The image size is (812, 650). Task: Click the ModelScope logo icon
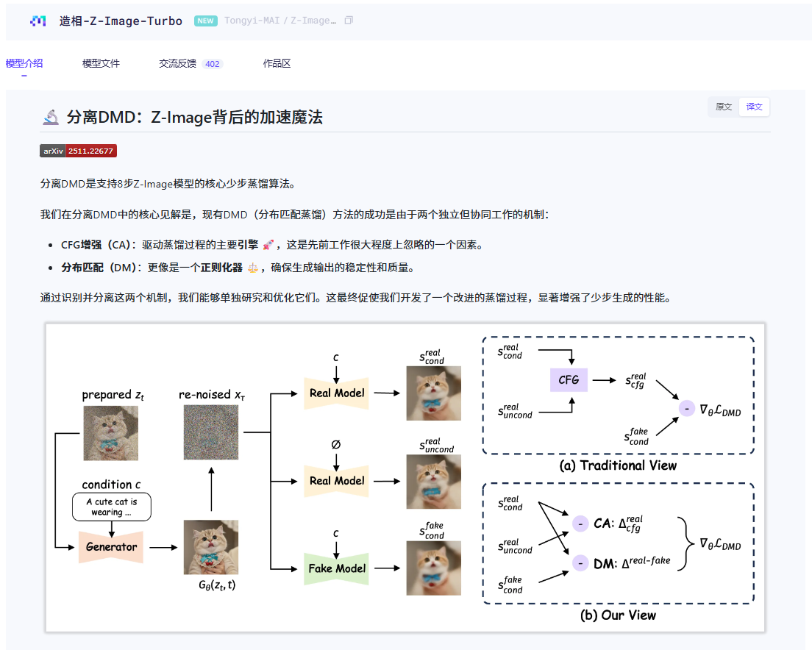click(x=38, y=21)
